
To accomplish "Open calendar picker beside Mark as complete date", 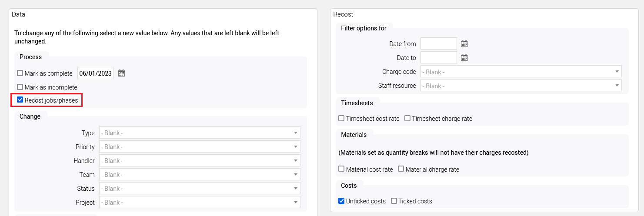I will click(121, 73).
